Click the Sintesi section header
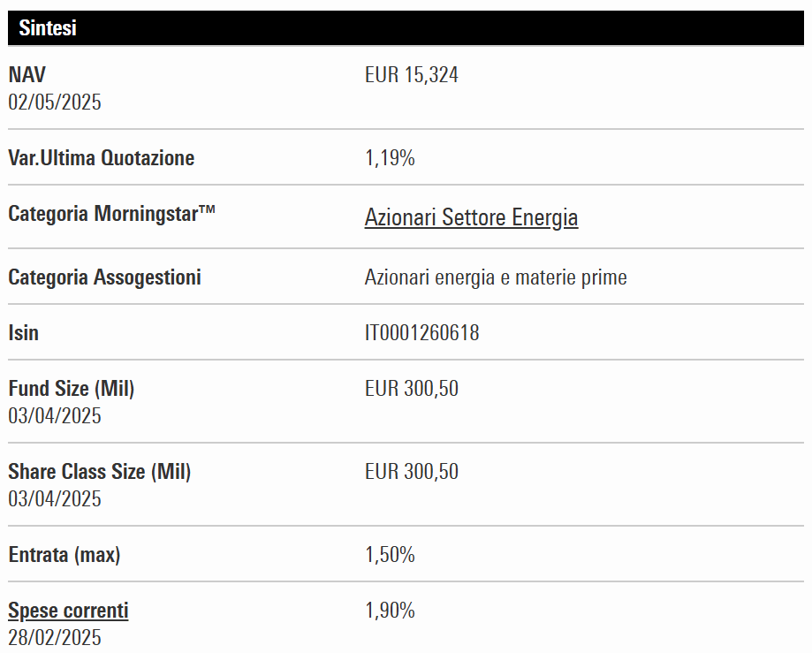 tap(48, 28)
